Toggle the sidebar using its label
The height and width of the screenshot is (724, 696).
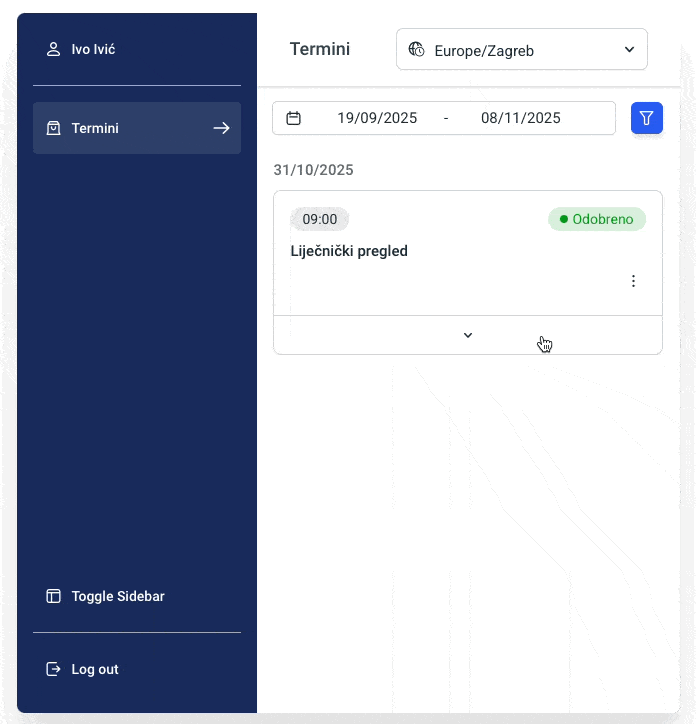click(118, 596)
